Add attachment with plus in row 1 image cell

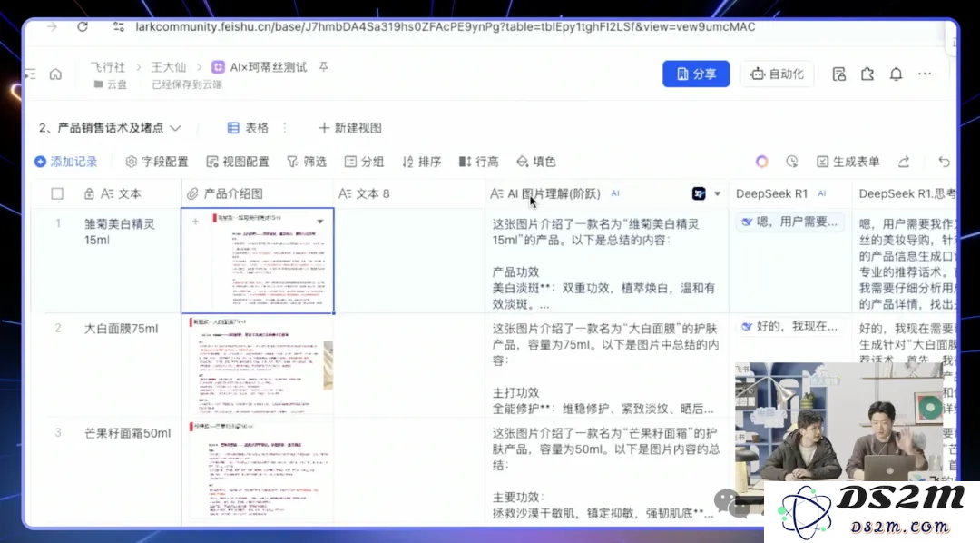195,222
